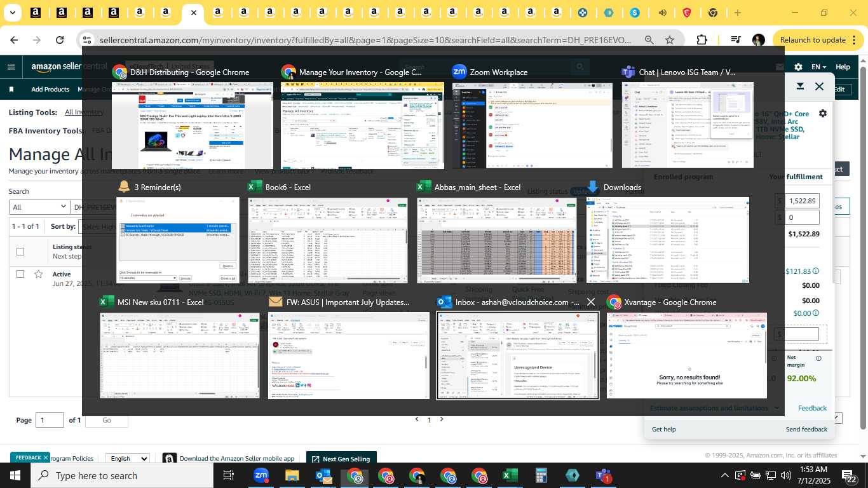Select the Zoom Workplace window thumbnail
The height and width of the screenshot is (488, 868).
pos(532,125)
